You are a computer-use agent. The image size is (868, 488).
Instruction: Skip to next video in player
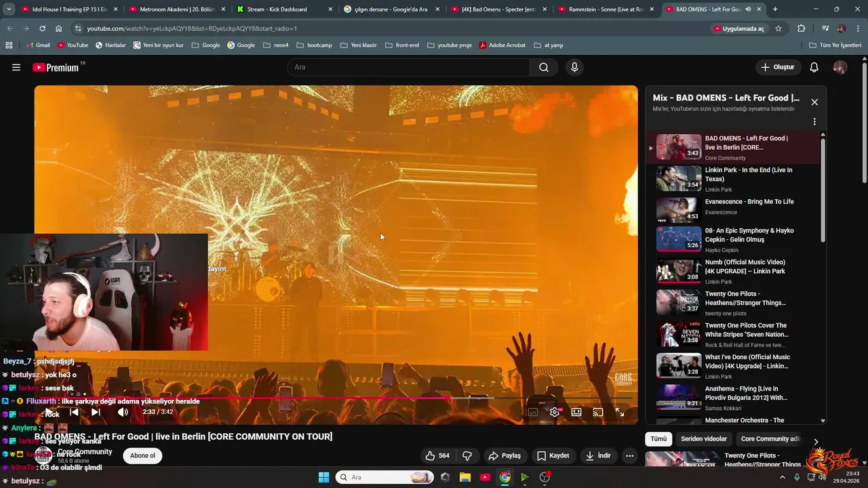tap(96, 412)
